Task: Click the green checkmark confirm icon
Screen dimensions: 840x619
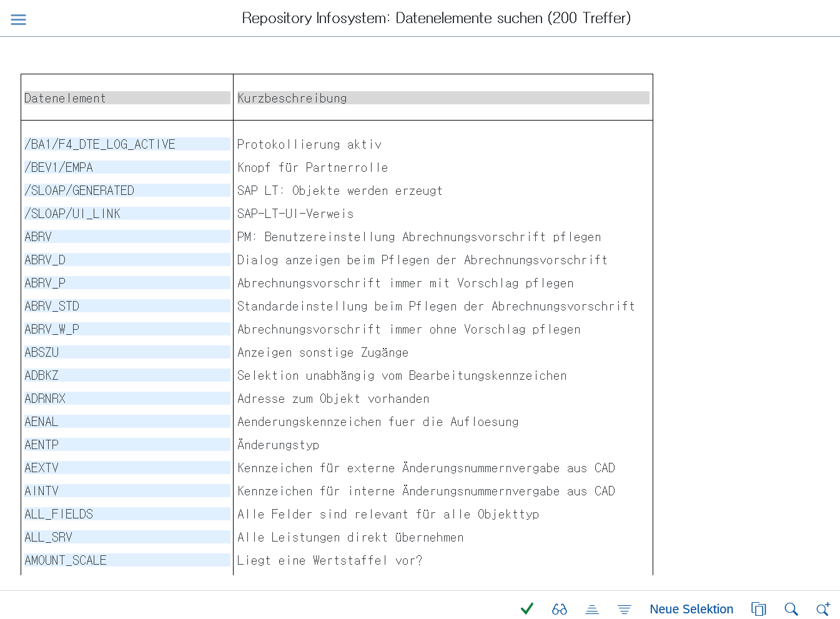Action: pyautogui.click(x=527, y=608)
